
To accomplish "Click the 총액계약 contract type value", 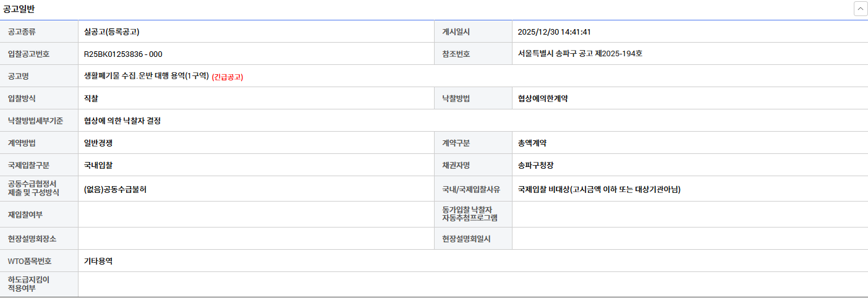I will [532, 143].
